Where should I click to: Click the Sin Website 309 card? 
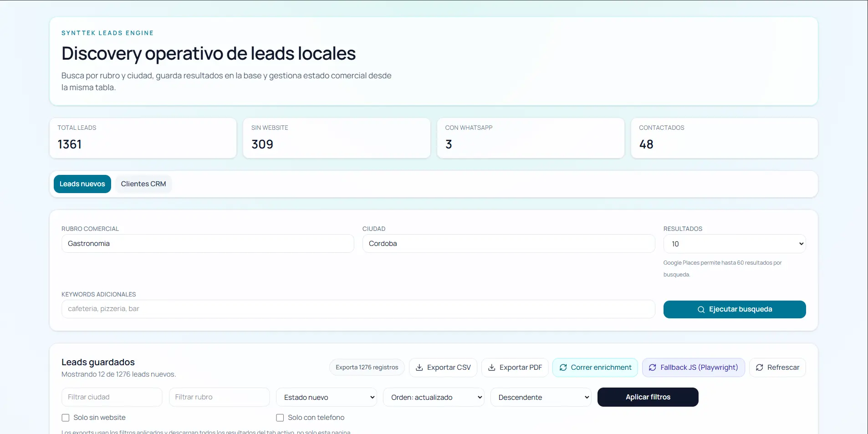click(337, 138)
